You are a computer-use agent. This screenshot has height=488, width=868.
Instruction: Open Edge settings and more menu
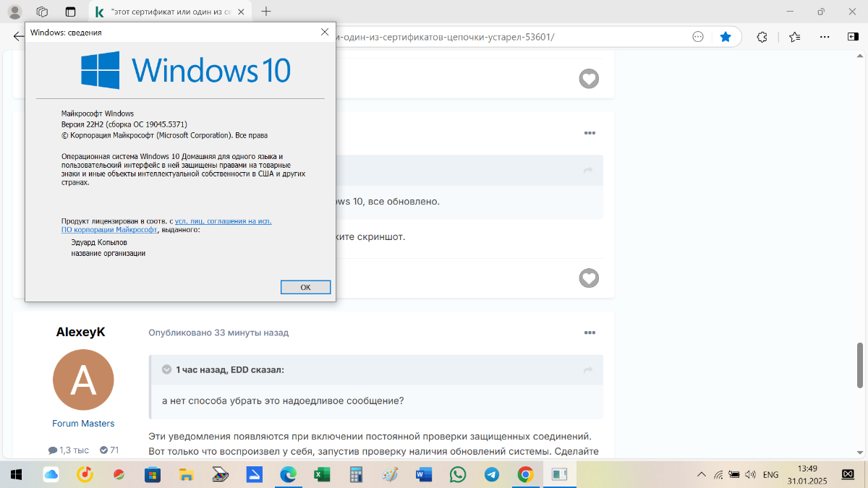(824, 37)
